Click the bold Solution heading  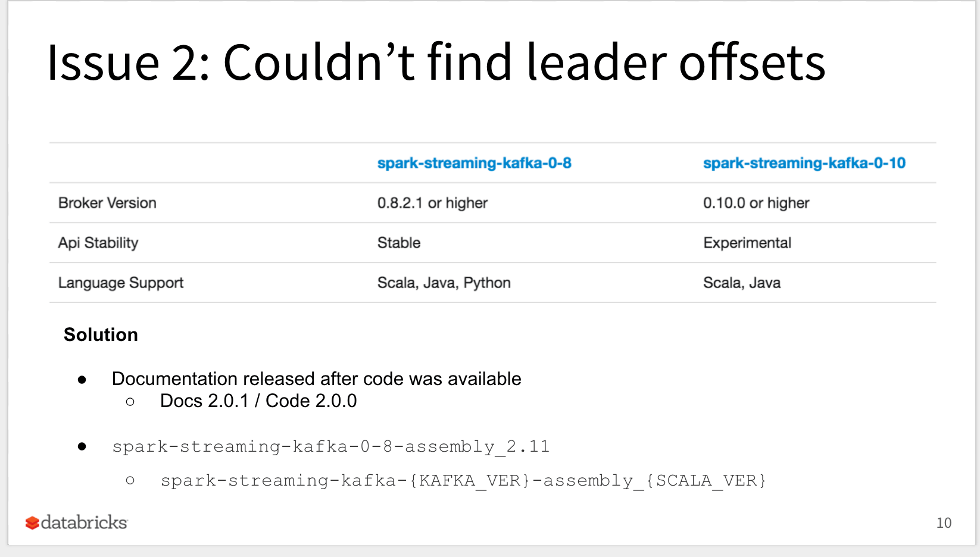[101, 334]
